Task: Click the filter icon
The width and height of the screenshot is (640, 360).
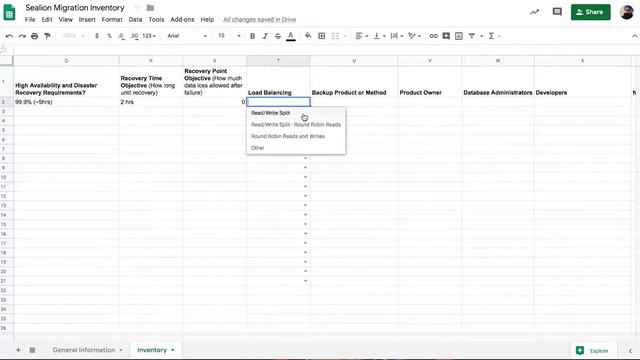Action: 472,36
